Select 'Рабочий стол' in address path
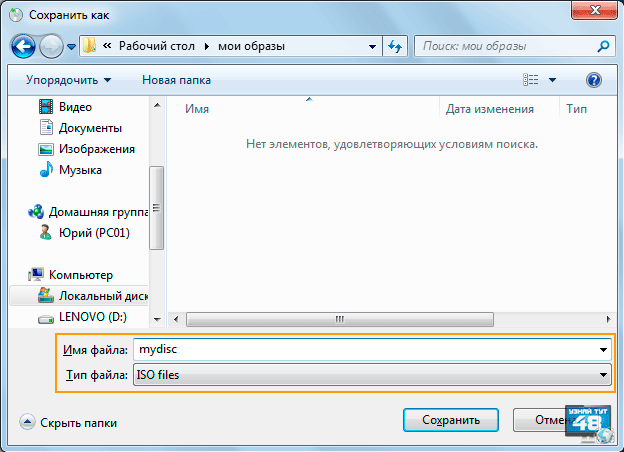Screen dimensions: 624x452 [157, 46]
